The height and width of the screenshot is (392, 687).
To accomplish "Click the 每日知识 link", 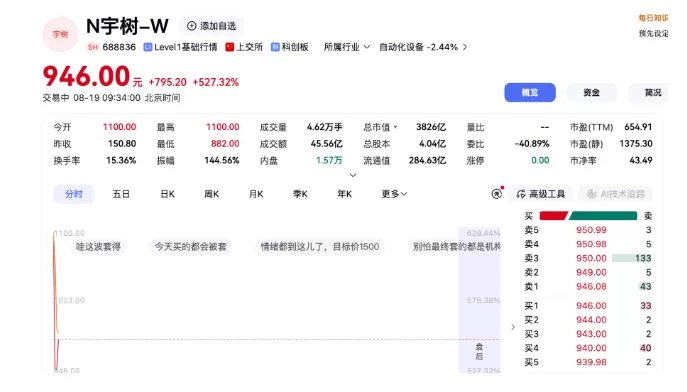I will [653, 18].
